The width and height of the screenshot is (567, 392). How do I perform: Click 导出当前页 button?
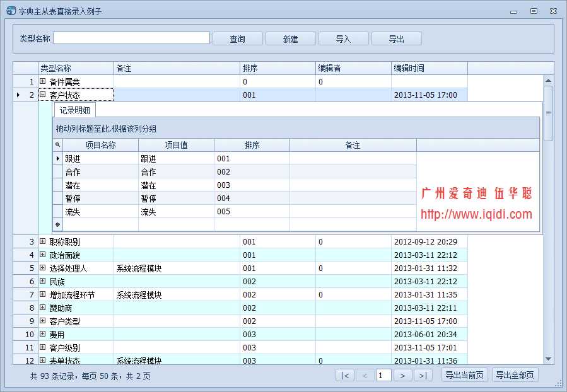click(465, 375)
